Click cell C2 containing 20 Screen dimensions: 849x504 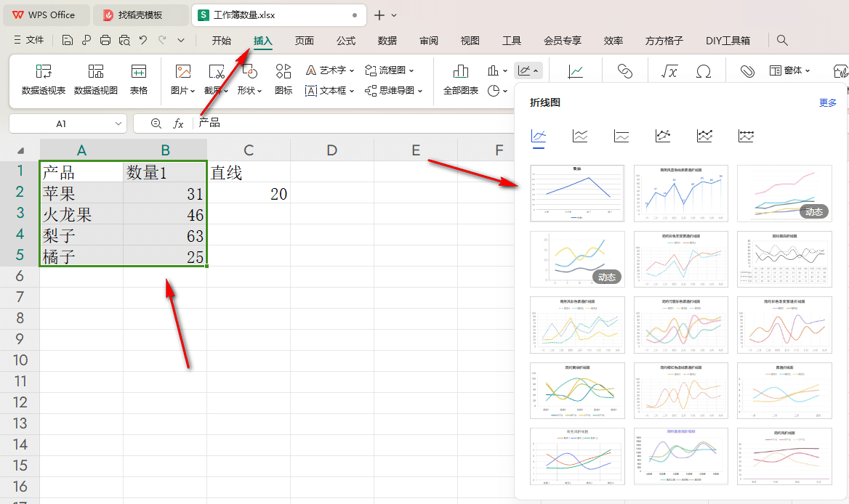(x=249, y=194)
